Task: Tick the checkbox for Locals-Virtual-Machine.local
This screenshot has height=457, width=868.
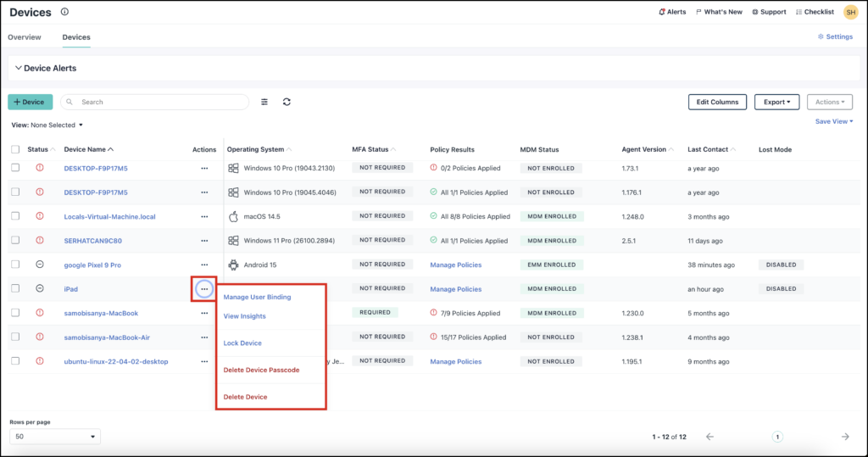Action: point(15,216)
